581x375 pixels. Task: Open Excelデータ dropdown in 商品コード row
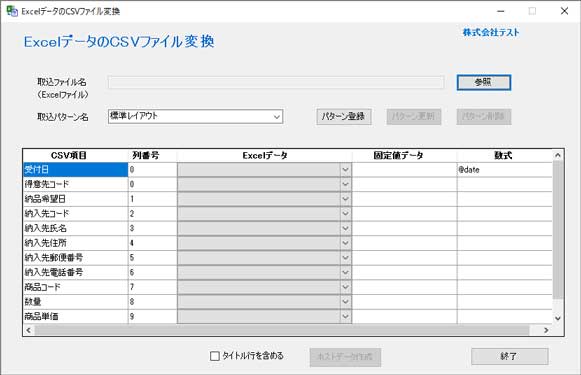point(345,287)
